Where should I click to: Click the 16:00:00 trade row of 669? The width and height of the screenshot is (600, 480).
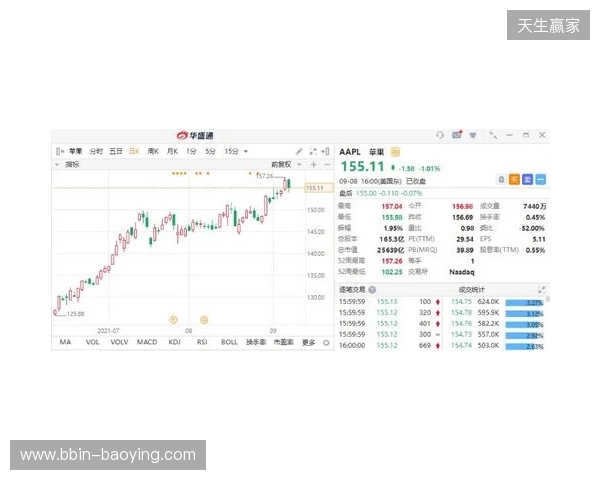(x=390, y=345)
